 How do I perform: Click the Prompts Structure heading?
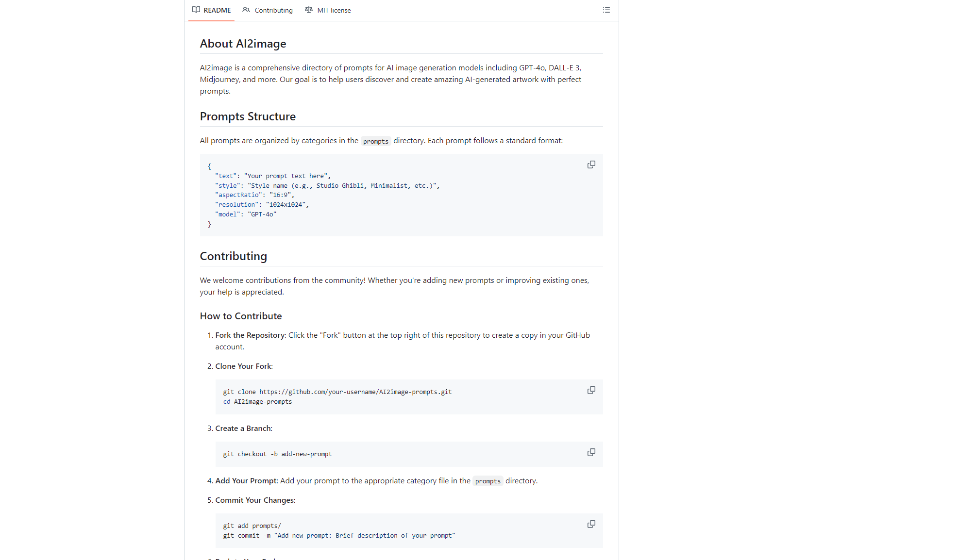click(x=248, y=116)
